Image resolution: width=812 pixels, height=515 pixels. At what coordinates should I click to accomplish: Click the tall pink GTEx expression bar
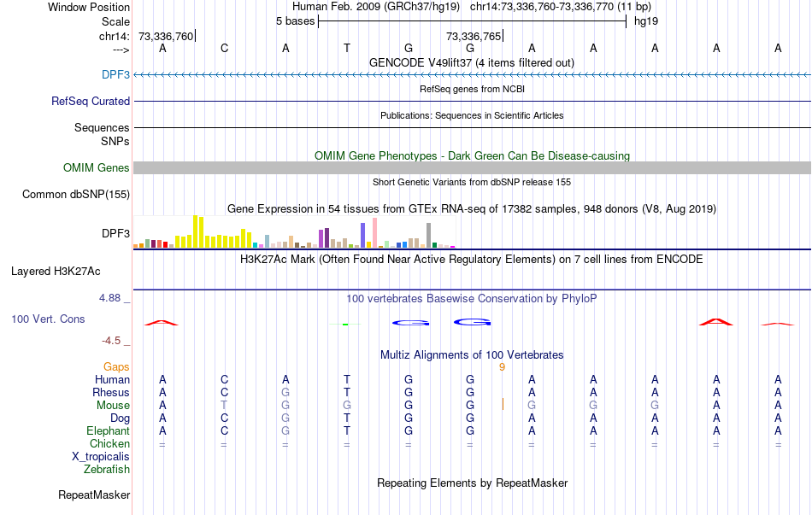[375, 233]
